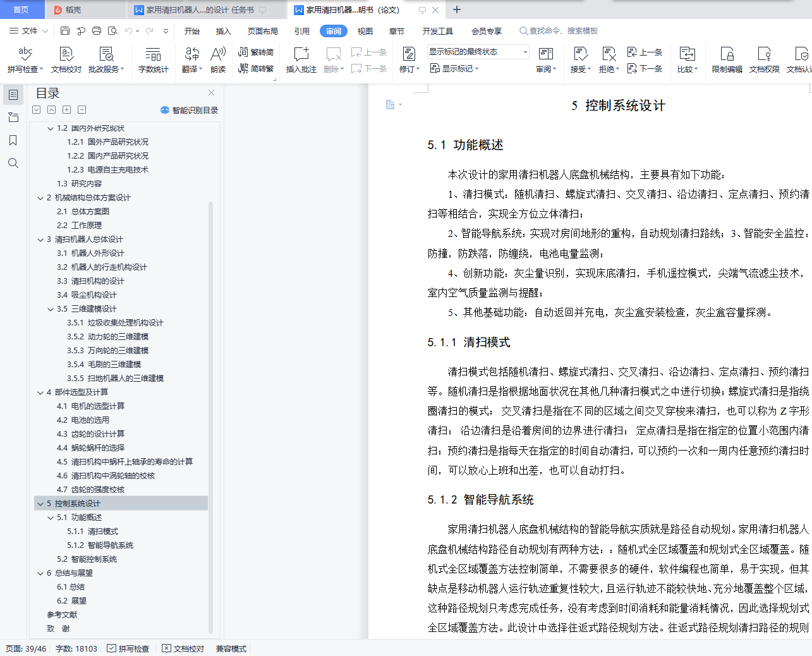Screen dimensions: 812x656
Task: Click the minus box icon under 目录 heading
Action: (x=82, y=110)
